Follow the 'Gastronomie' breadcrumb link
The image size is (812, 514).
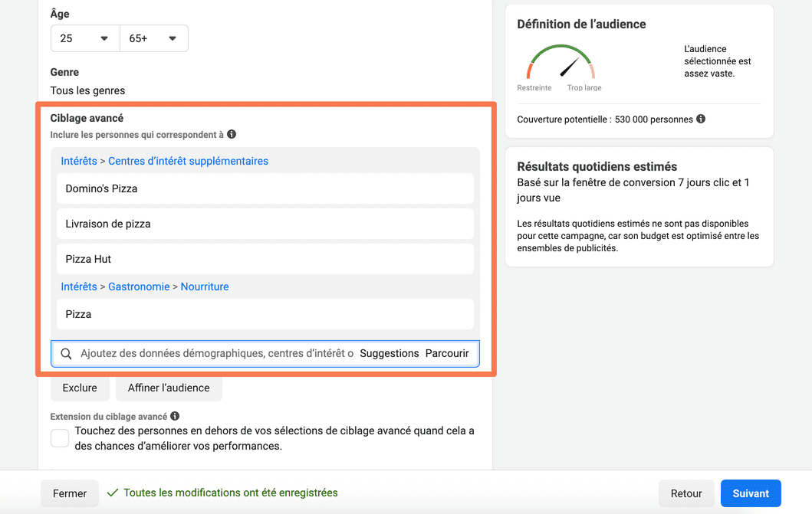click(x=139, y=286)
